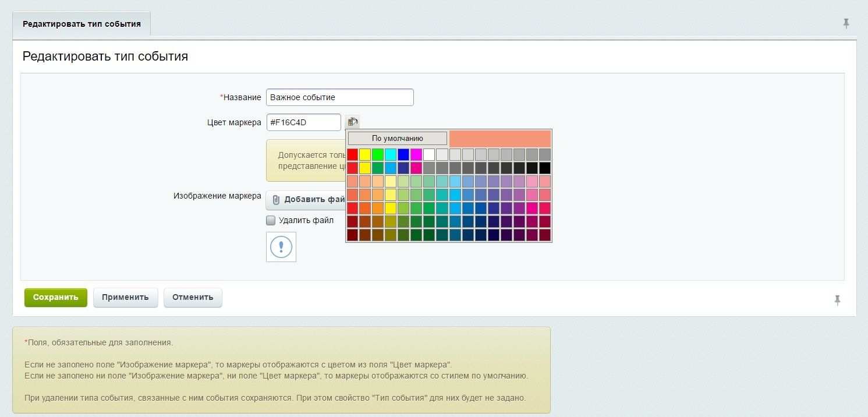The height and width of the screenshot is (417, 868).
Task: Click the Изображение маркера label
Action: click(x=217, y=196)
